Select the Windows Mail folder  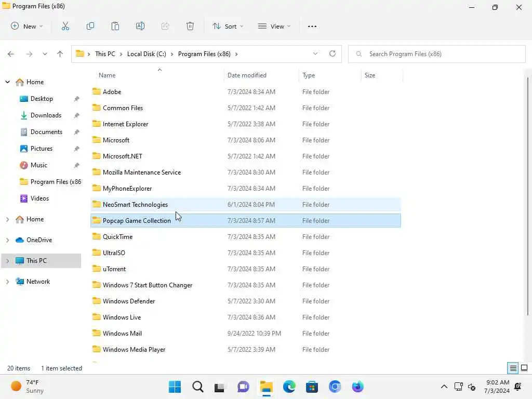(246, 334)
